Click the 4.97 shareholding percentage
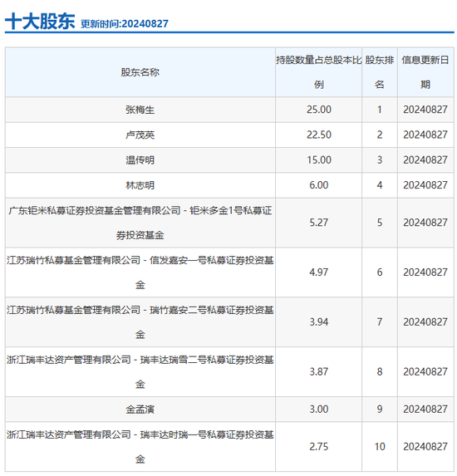The width and height of the screenshot is (457, 476). point(318,272)
